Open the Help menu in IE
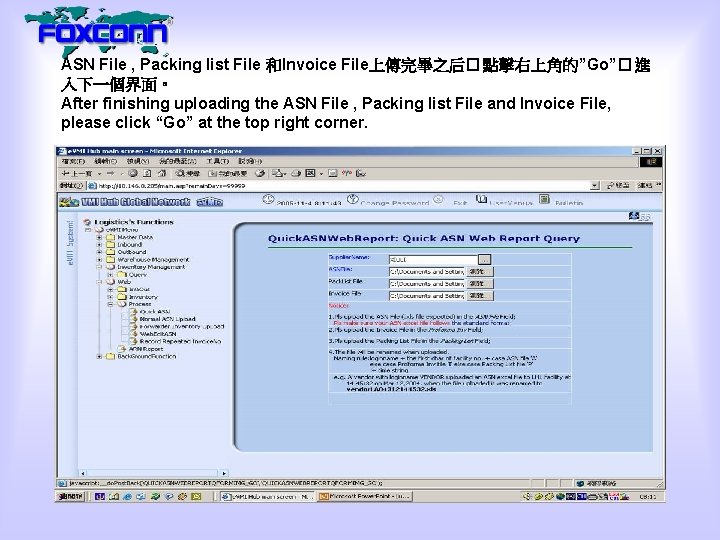This screenshot has width=720, height=540. (250, 161)
